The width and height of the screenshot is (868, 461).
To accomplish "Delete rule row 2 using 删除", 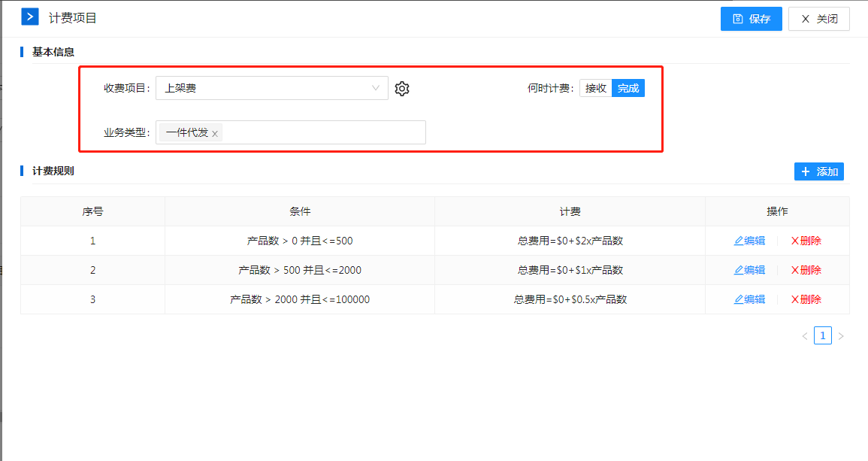I will coord(806,270).
